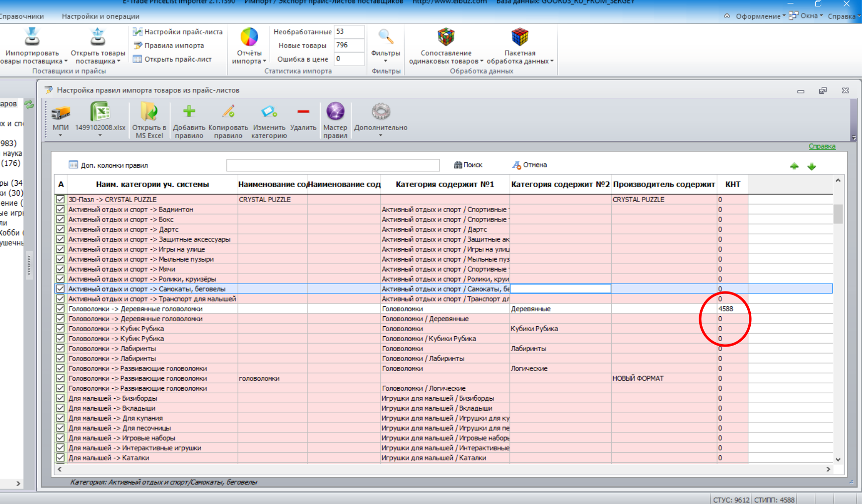Viewport: 862px width, 504px height.
Task: Toggle checkbox for 3D-Пазл CRYSTAL PUZZLE row
Action: click(x=61, y=199)
